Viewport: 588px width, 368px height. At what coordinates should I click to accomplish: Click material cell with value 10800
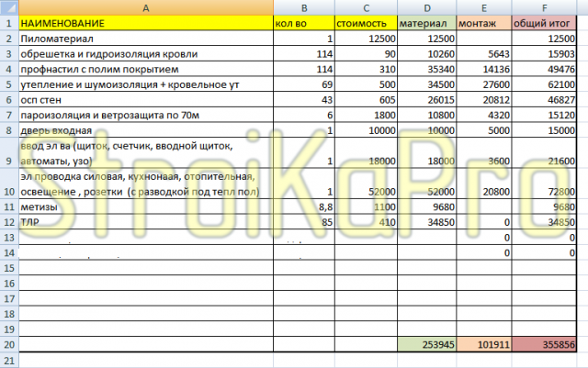[426, 115]
